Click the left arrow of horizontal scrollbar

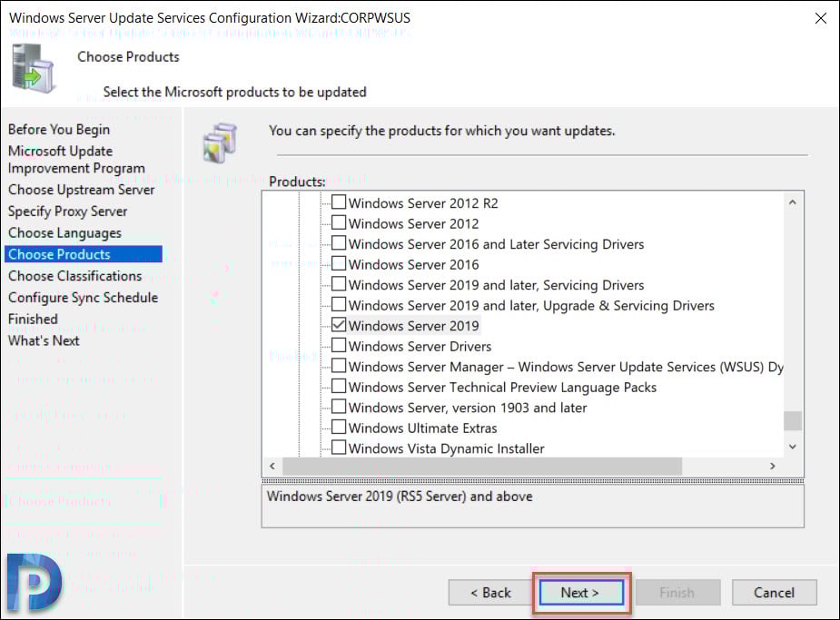272,466
